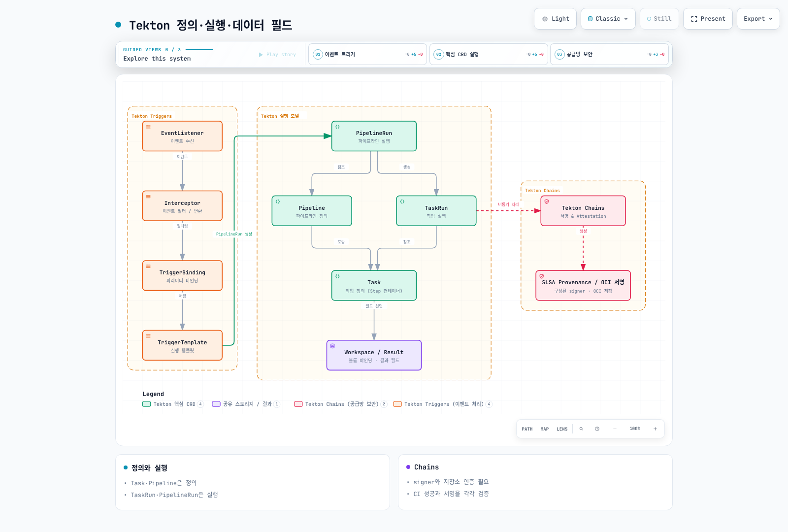This screenshot has height=532, width=788.
Task: Click the purple 공유 스토리지 / 결과 legend swatch
Action: 216,404
